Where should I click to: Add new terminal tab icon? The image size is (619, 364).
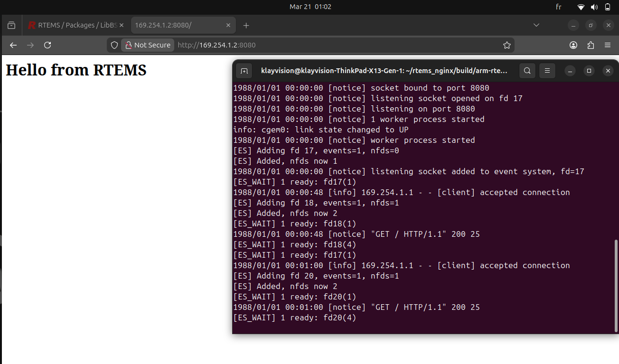244,71
